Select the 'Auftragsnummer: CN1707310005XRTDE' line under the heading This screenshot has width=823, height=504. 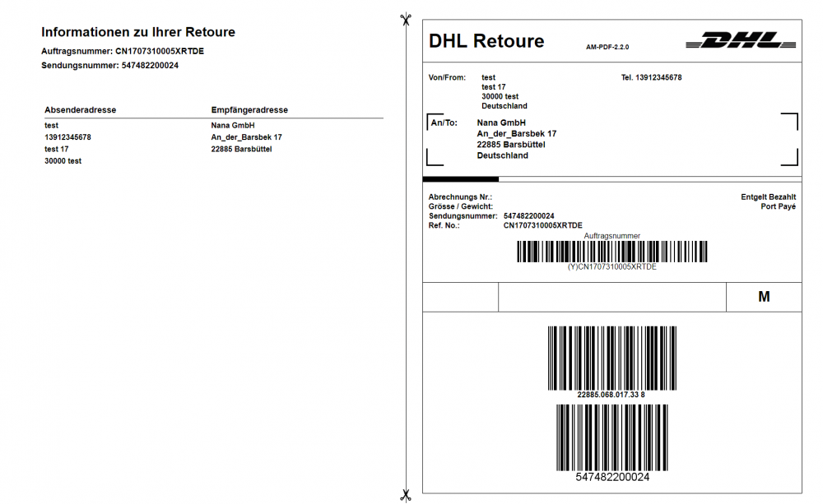point(123,52)
